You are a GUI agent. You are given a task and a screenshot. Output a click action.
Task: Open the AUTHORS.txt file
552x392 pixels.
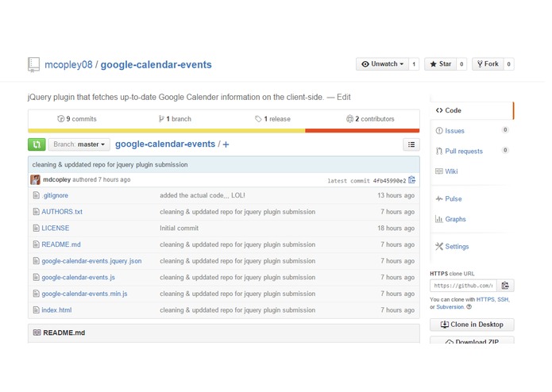pyautogui.click(x=62, y=212)
